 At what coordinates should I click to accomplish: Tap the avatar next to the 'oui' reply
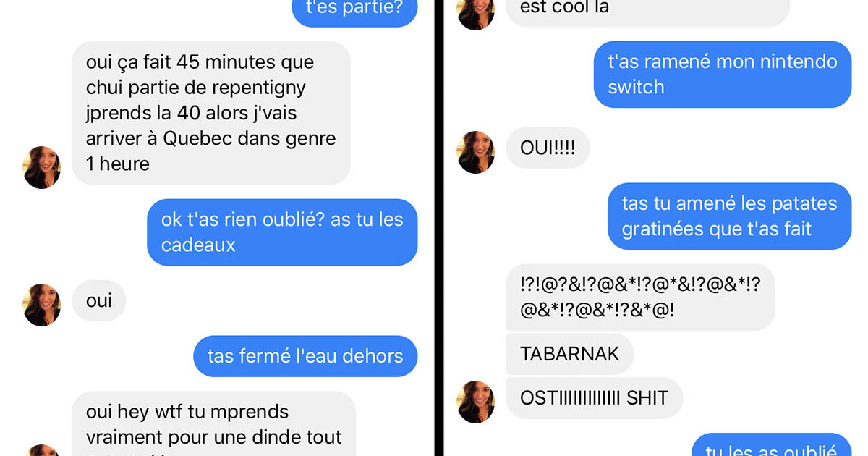coord(42,305)
